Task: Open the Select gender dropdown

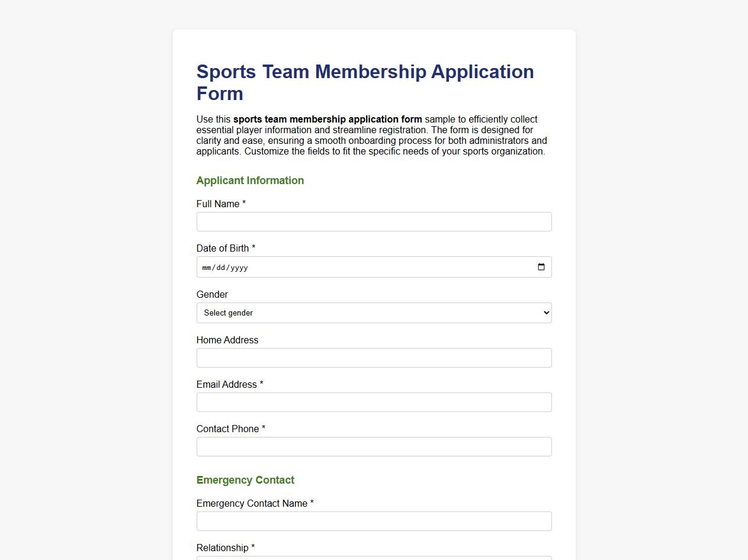Action: pos(374,313)
